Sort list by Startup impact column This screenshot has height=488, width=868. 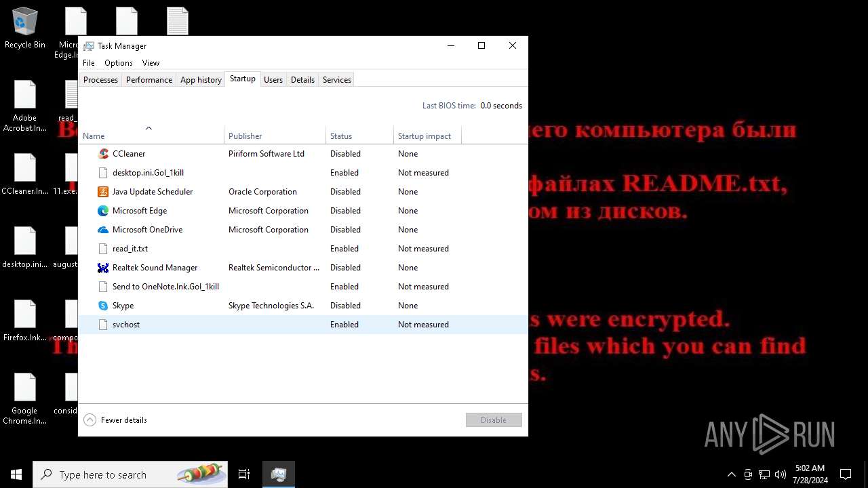click(x=427, y=136)
